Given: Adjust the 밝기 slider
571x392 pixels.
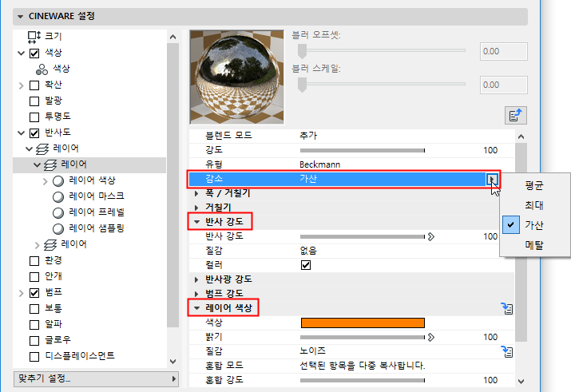Looking at the screenshot, I should (363, 338).
